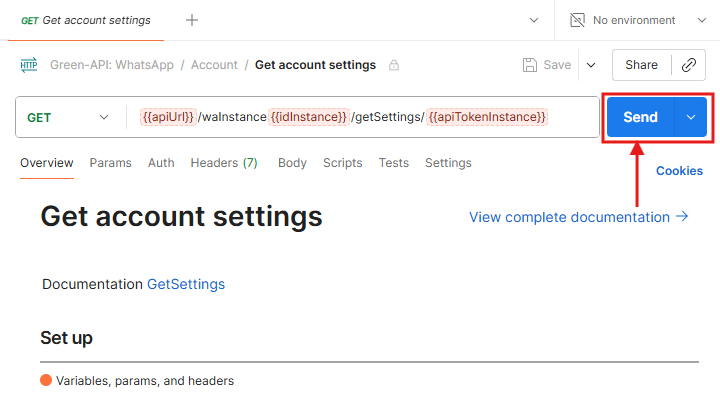Click the new tab plus icon
The image size is (720, 404).
coord(192,20)
